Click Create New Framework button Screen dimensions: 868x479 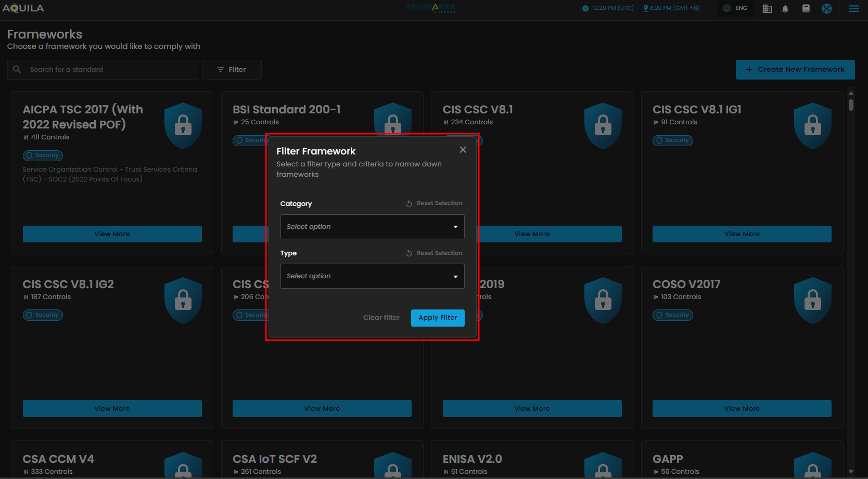pyautogui.click(x=795, y=70)
